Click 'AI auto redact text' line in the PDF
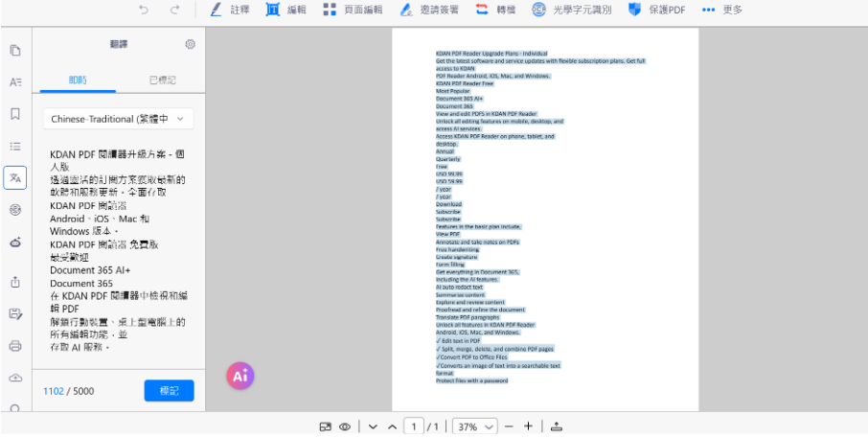 tap(459, 287)
